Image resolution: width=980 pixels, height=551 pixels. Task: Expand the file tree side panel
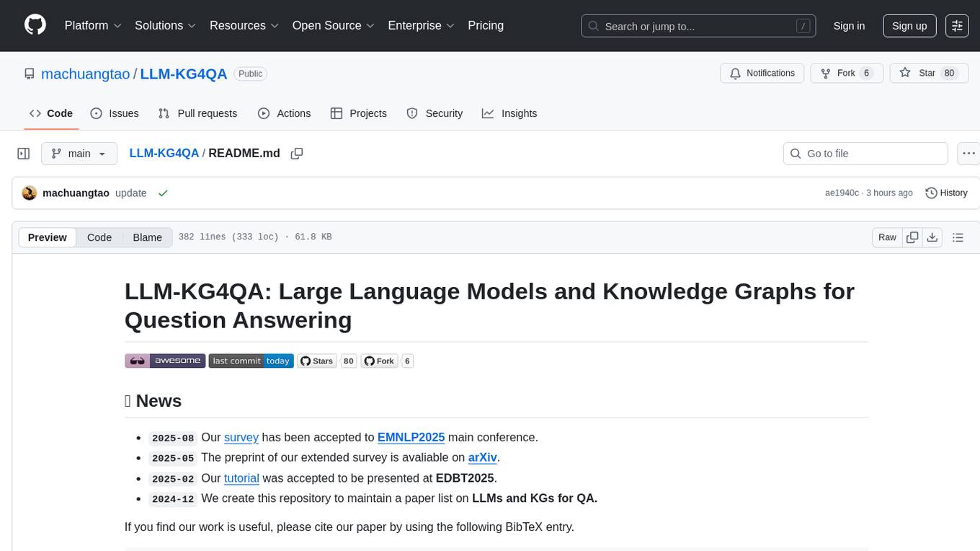click(x=24, y=154)
